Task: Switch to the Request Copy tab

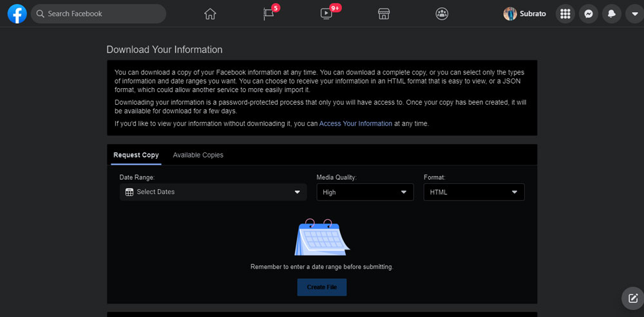Action: coord(136,155)
